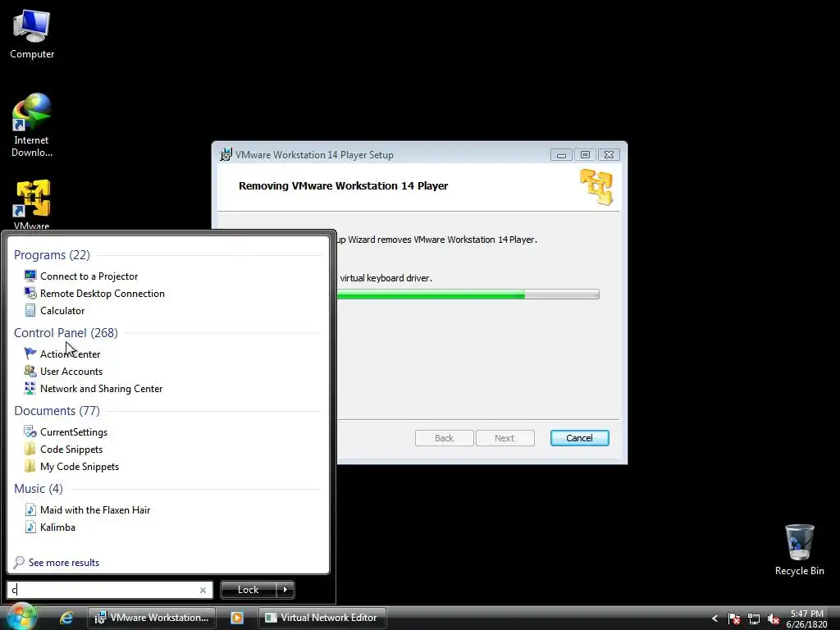
Task: Select the Action Center result
Action: coord(71,354)
